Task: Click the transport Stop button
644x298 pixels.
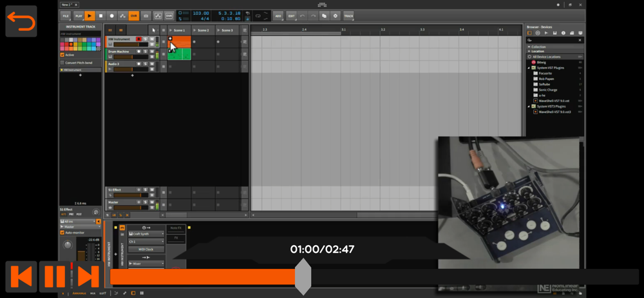Action: (x=100, y=16)
